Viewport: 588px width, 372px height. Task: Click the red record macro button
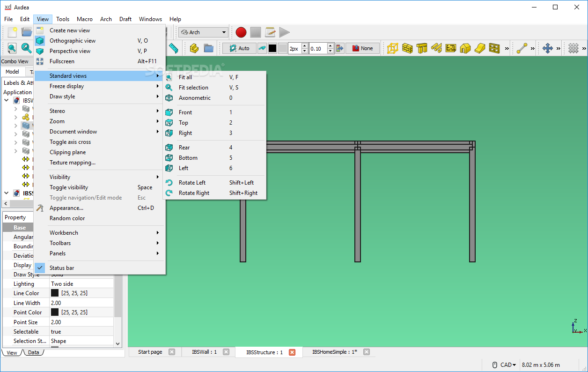pyautogui.click(x=241, y=32)
